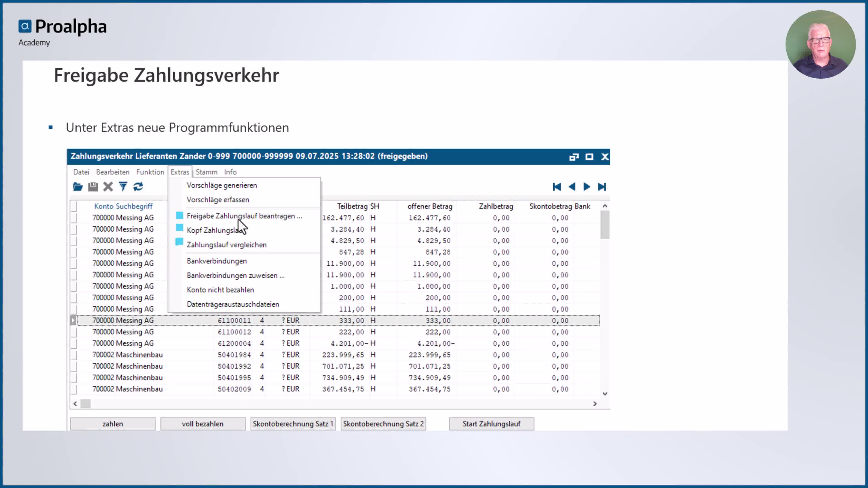868x488 pixels.
Task: Choose Vorschläge erfassen
Action: [244, 200]
